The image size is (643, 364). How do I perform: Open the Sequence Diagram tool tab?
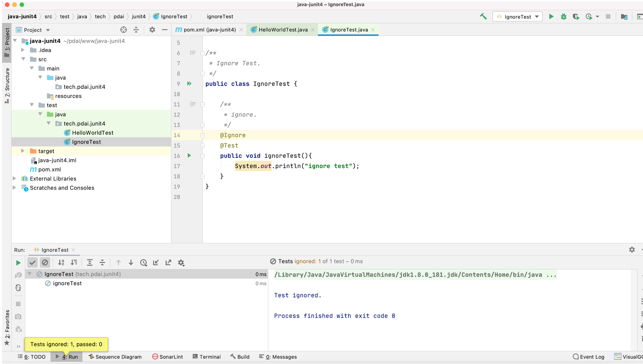tap(115, 357)
